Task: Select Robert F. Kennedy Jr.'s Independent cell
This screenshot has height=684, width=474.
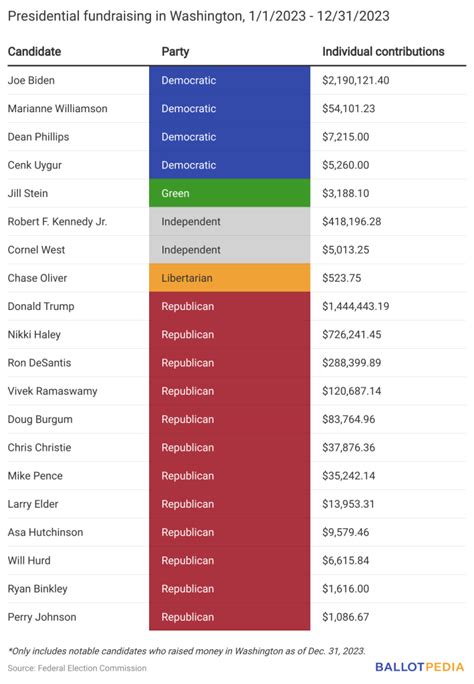Action: 229,222
